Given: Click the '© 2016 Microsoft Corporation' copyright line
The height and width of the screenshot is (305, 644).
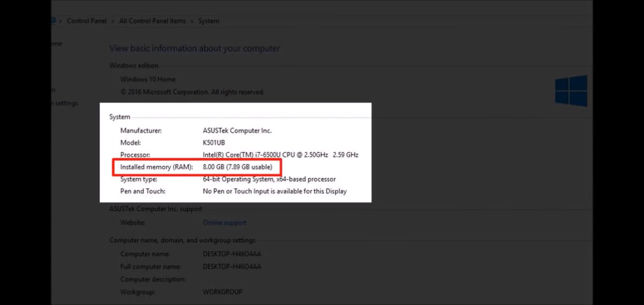Looking at the screenshot, I should (193, 92).
